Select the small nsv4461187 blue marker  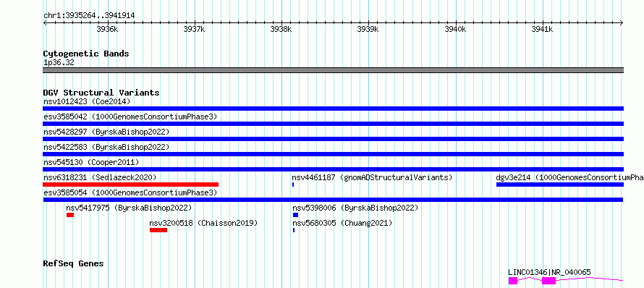[293, 185]
